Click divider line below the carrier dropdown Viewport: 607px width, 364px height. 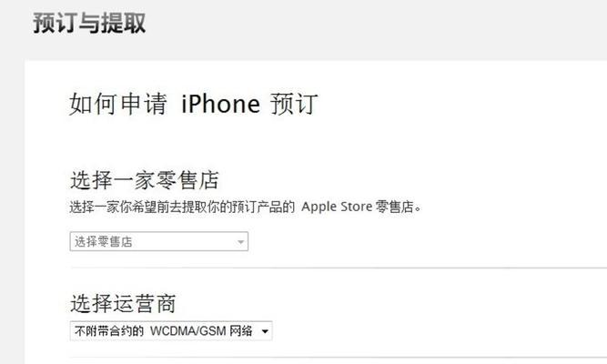tap(339, 358)
